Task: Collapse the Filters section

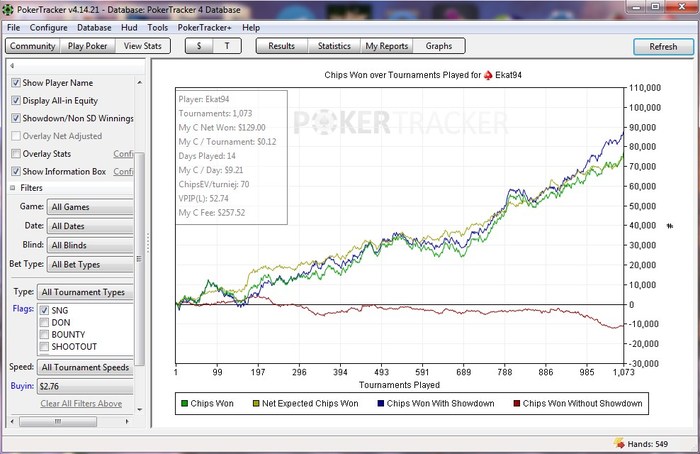Action: pos(12,188)
